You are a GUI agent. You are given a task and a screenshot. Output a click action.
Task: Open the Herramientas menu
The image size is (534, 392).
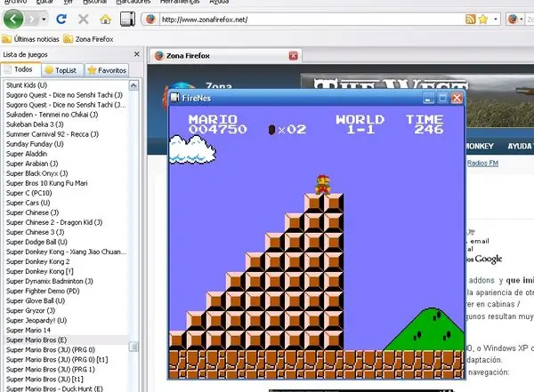(x=180, y=2)
